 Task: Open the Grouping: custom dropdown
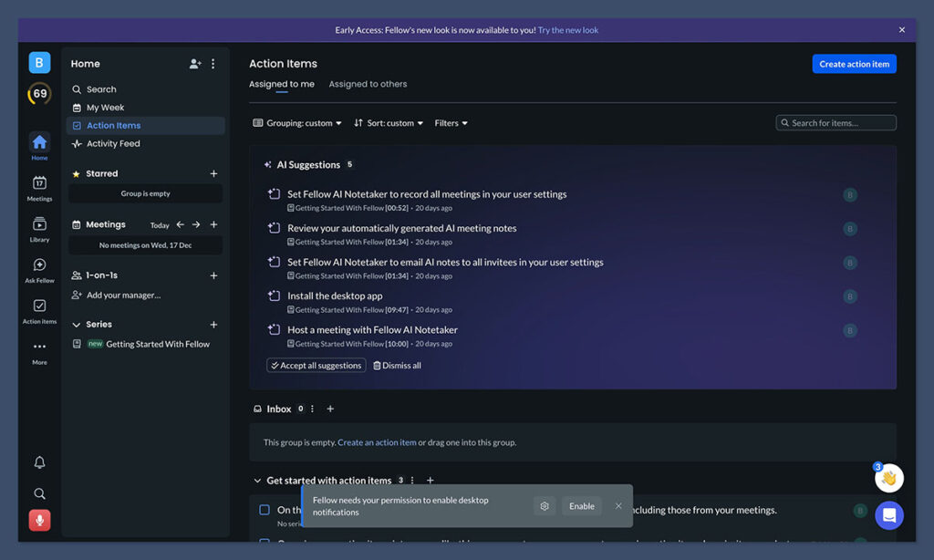(x=297, y=123)
